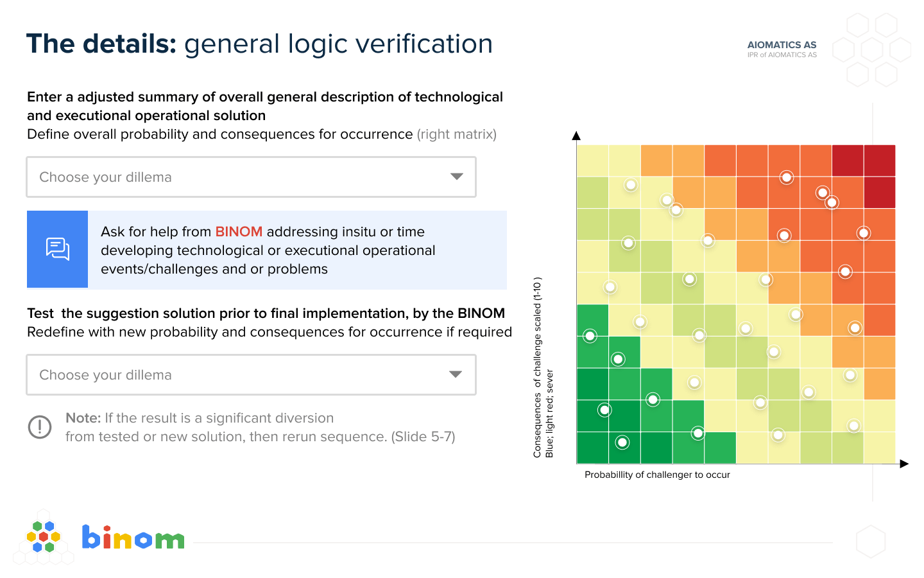This screenshot has width=924, height=578.
Task: Click the AIOMATICS AS header label
Action: (782, 45)
